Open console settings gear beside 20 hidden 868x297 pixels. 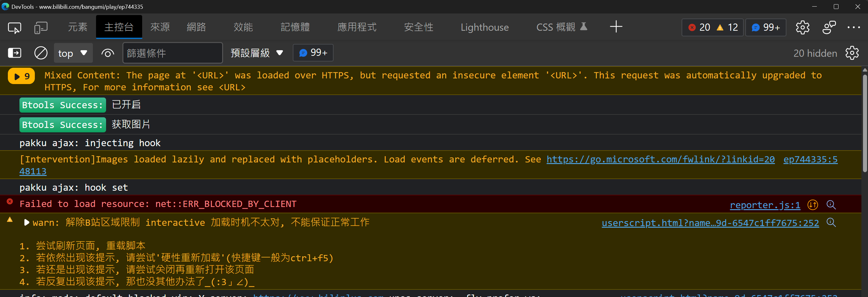pos(853,53)
